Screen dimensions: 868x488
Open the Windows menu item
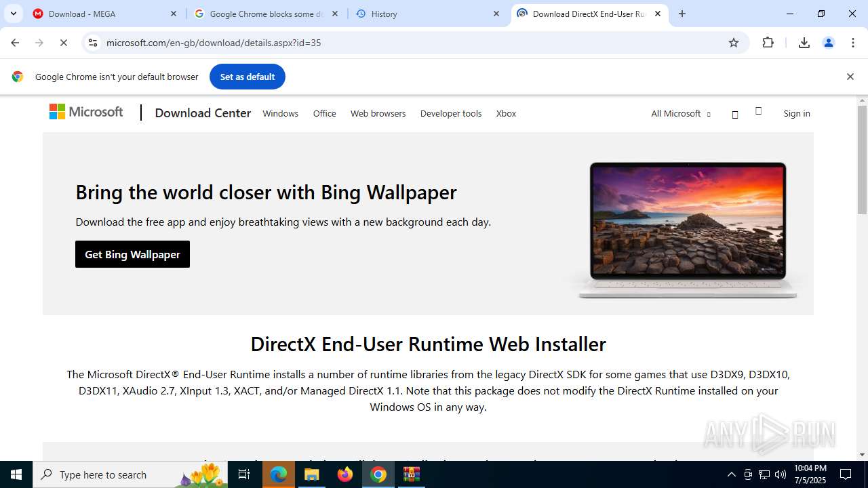[280, 113]
